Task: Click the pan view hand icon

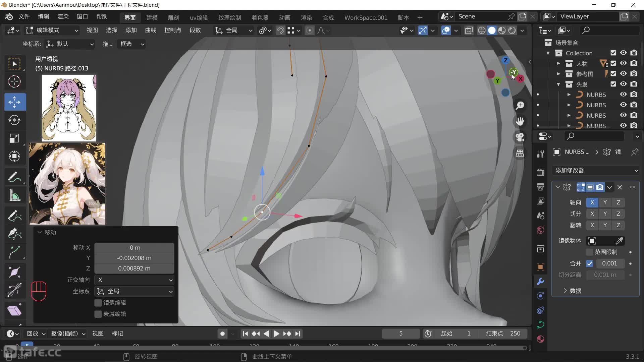Action: click(520, 121)
